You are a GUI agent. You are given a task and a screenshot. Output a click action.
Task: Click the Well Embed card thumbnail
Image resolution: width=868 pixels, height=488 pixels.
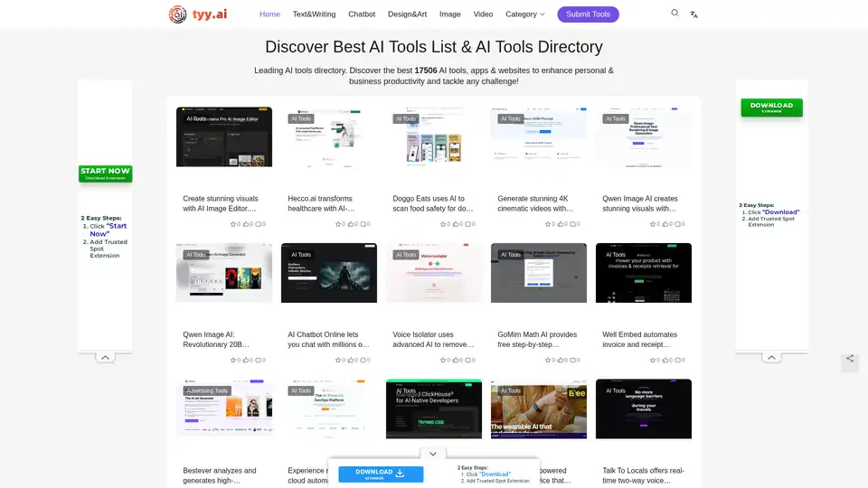pyautogui.click(x=643, y=272)
